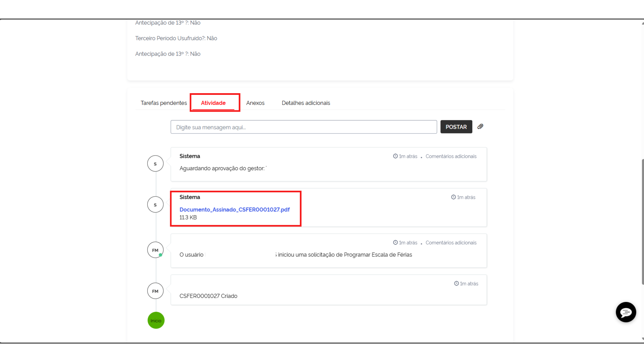The width and height of the screenshot is (644, 362).
Task: Click the FM avatar beside CSFER0001027 Criado
Action: pyautogui.click(x=155, y=291)
